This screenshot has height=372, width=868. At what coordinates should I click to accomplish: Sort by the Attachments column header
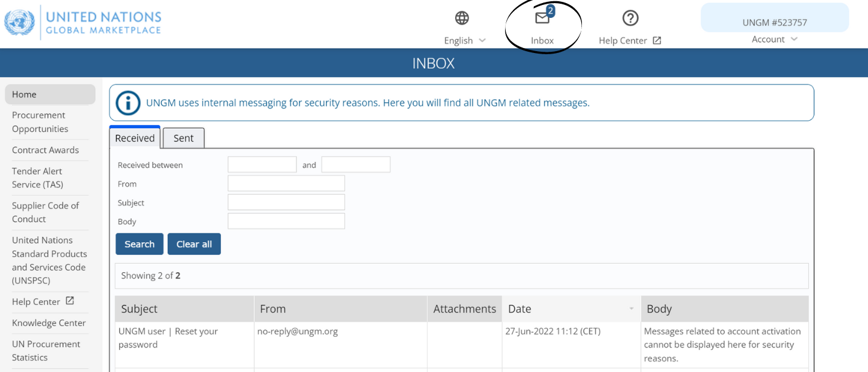[464, 309]
